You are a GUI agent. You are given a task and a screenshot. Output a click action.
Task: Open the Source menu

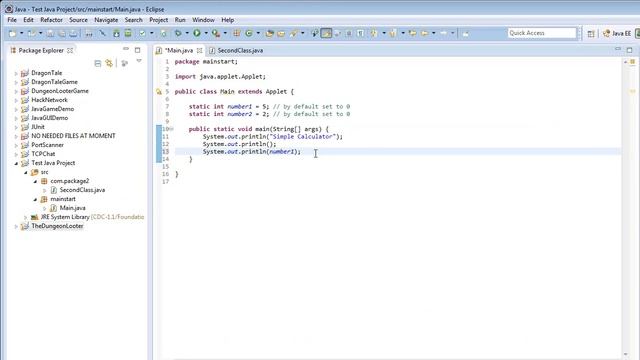(x=78, y=20)
